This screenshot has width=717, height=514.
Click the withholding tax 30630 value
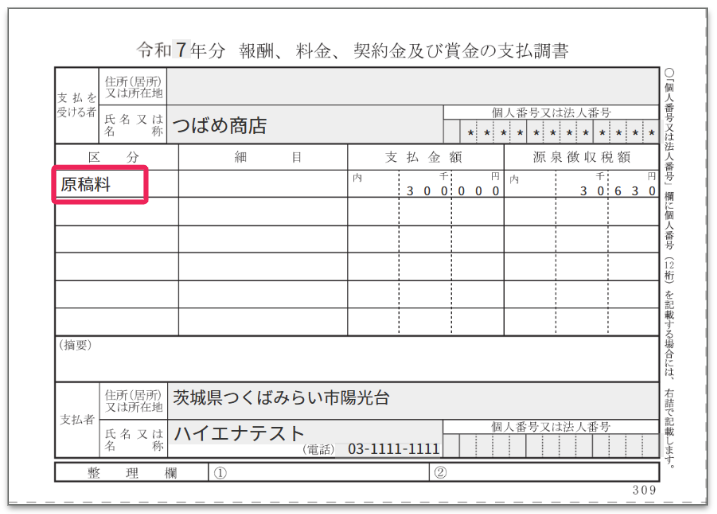coord(618,191)
